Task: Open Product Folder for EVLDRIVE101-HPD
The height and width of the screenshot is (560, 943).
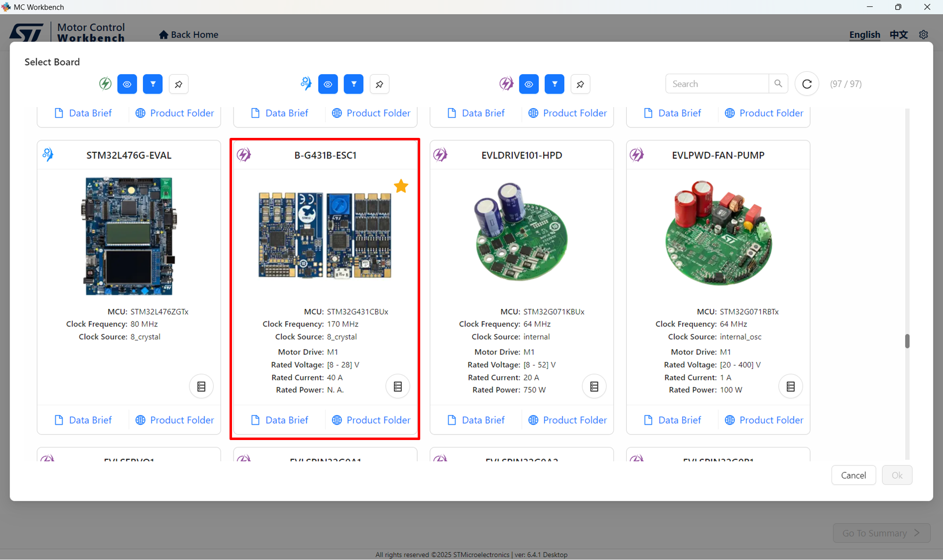Action: (x=568, y=420)
